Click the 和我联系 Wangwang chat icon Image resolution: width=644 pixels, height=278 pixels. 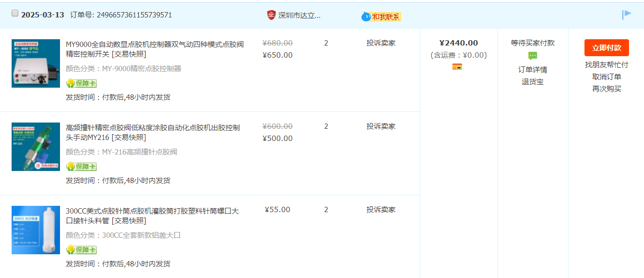[x=381, y=17]
